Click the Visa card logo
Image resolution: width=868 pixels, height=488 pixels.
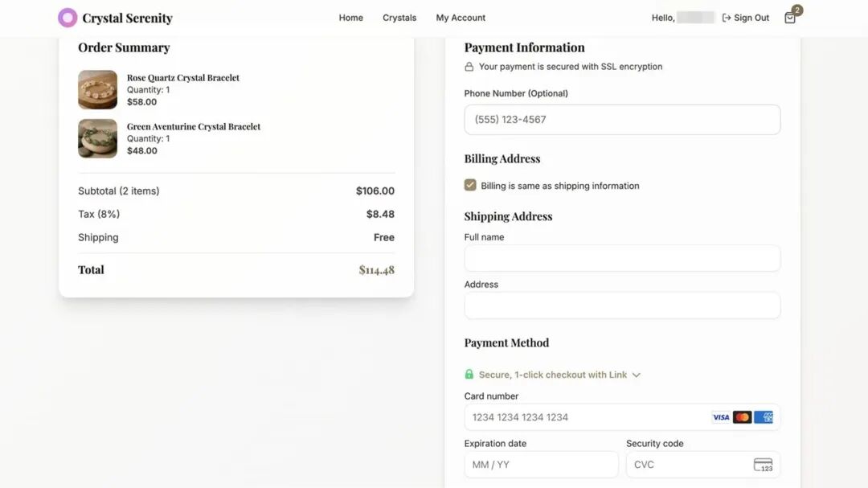tap(721, 417)
